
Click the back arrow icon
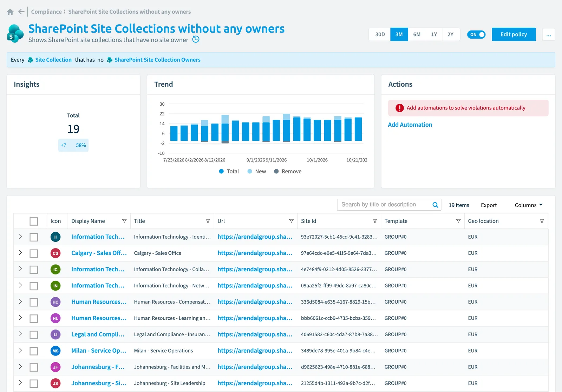coord(21,12)
